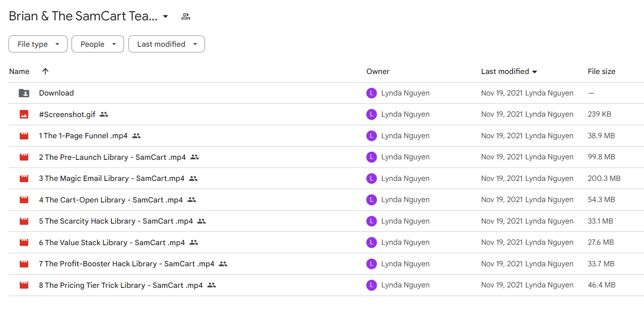Select 7 The Profit-Booster Hack Library - SamCart .mp4

tap(126, 264)
